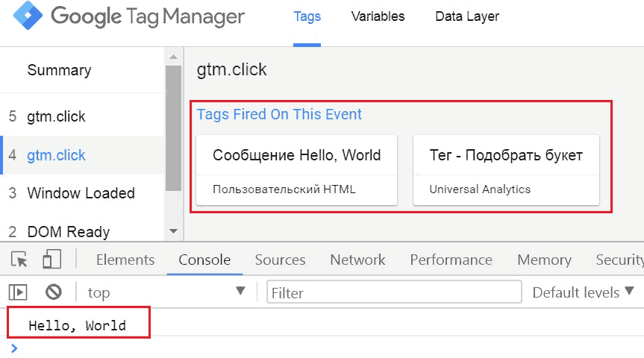The image size is (644, 358).
Task: Click the event list scrollbar up arrow
Action: tap(173, 57)
